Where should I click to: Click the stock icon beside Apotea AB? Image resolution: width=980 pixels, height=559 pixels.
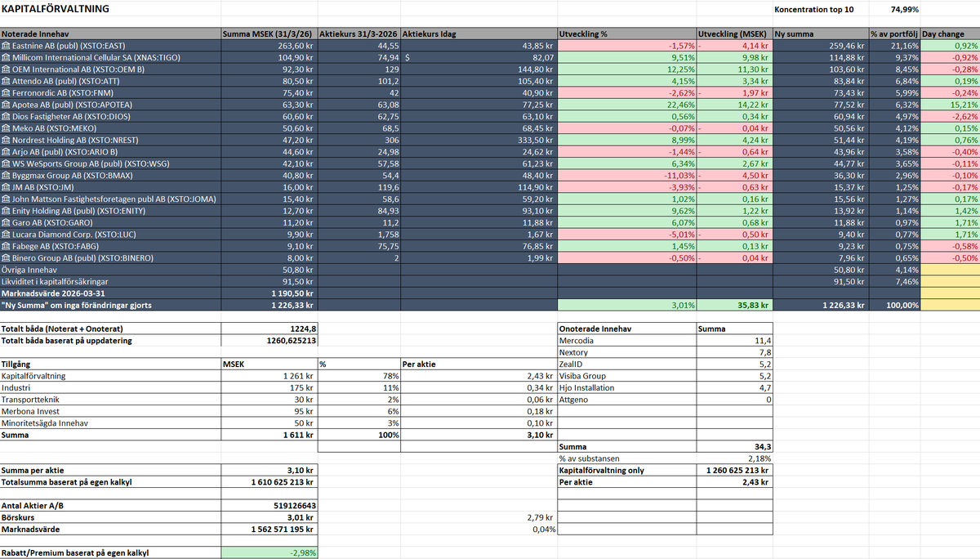(x=6, y=105)
